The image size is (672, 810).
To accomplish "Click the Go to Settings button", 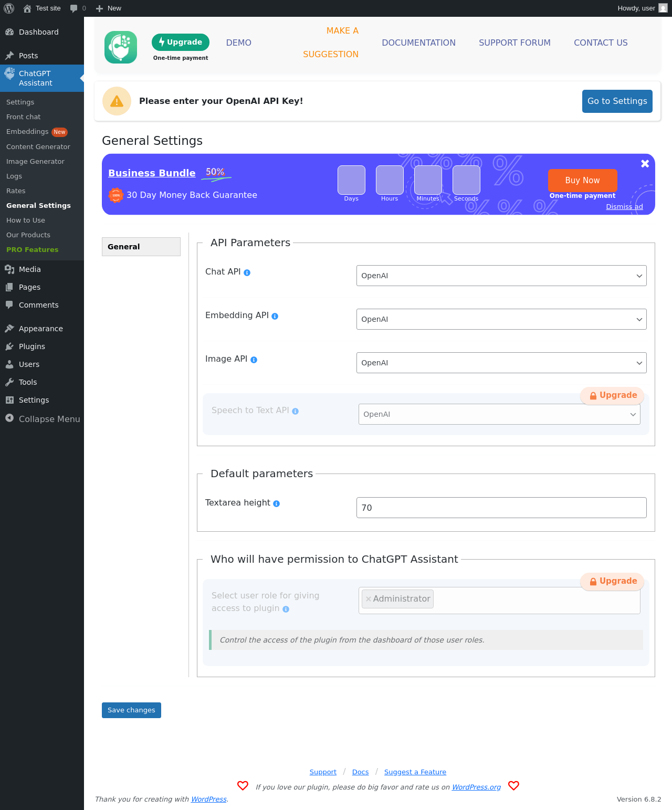I will 617,101.
